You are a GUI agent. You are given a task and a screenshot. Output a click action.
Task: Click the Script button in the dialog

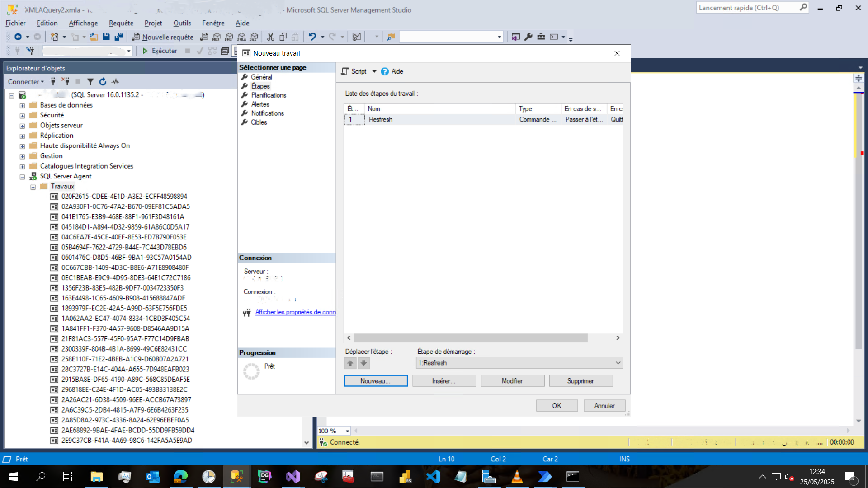(354, 71)
